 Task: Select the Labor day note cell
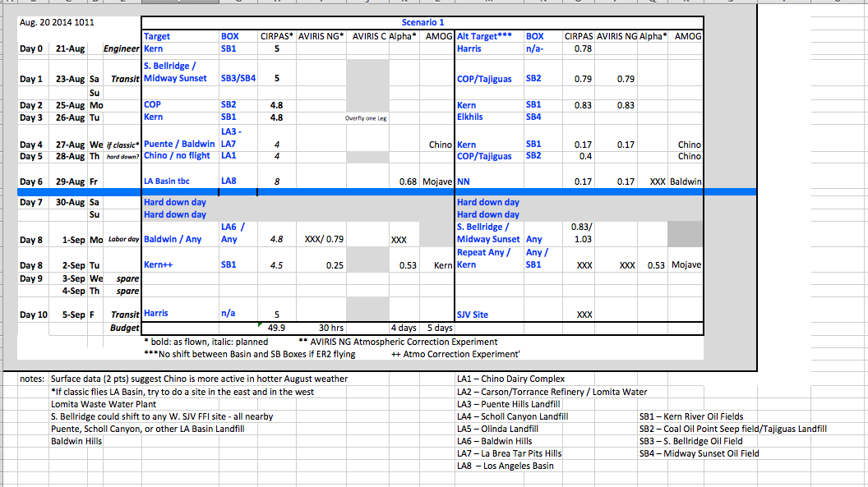click(x=124, y=240)
